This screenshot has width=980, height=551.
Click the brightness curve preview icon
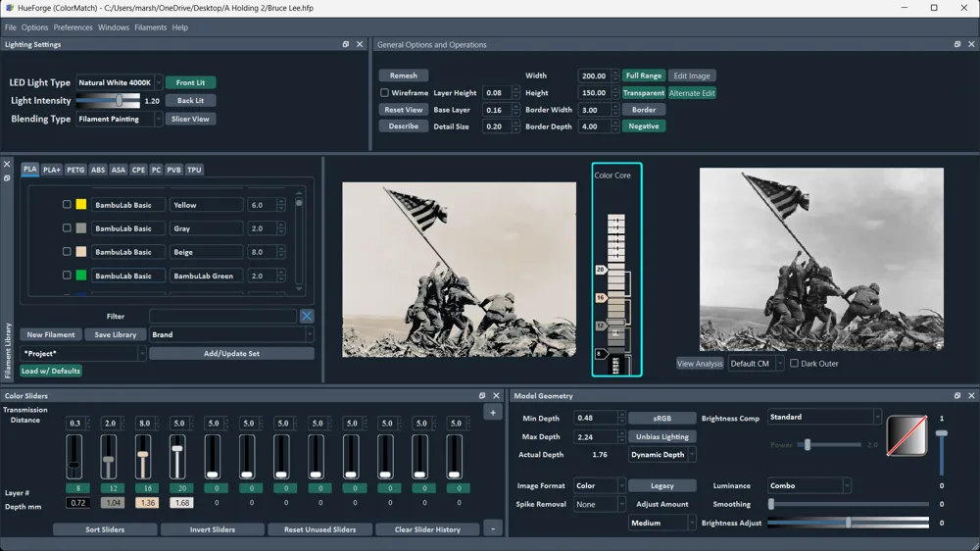click(x=906, y=436)
